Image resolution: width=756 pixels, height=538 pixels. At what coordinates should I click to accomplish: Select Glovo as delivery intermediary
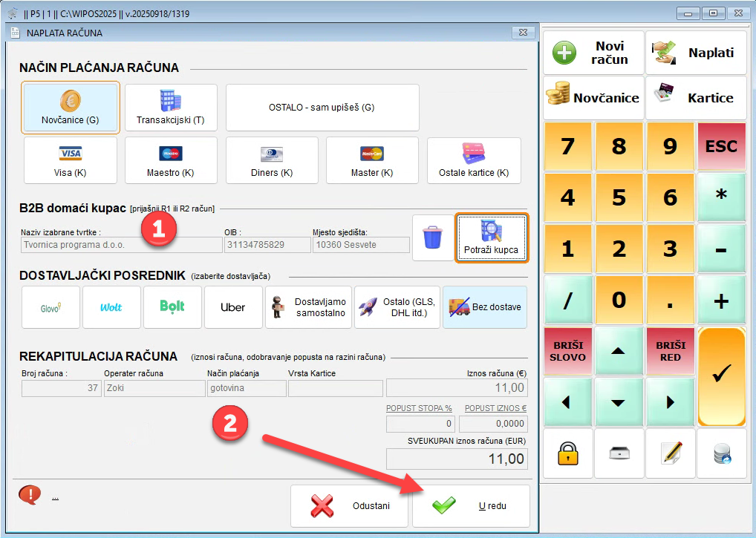tap(50, 307)
